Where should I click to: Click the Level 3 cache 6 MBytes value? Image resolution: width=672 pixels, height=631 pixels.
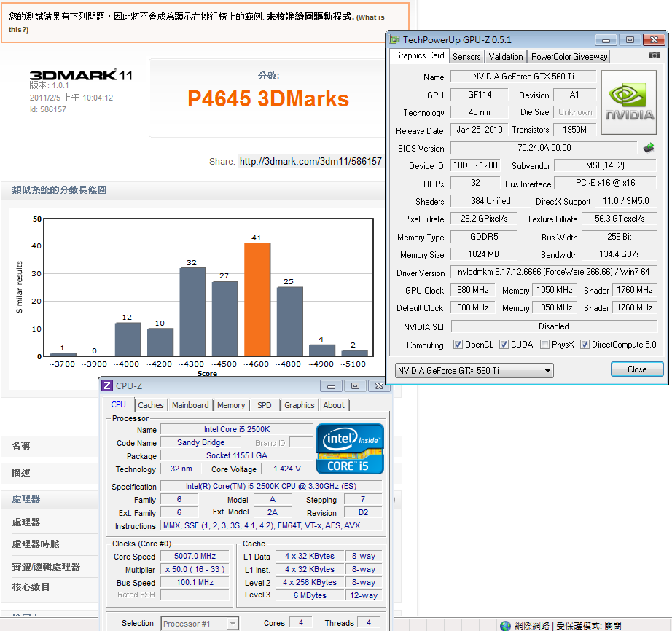point(310,595)
